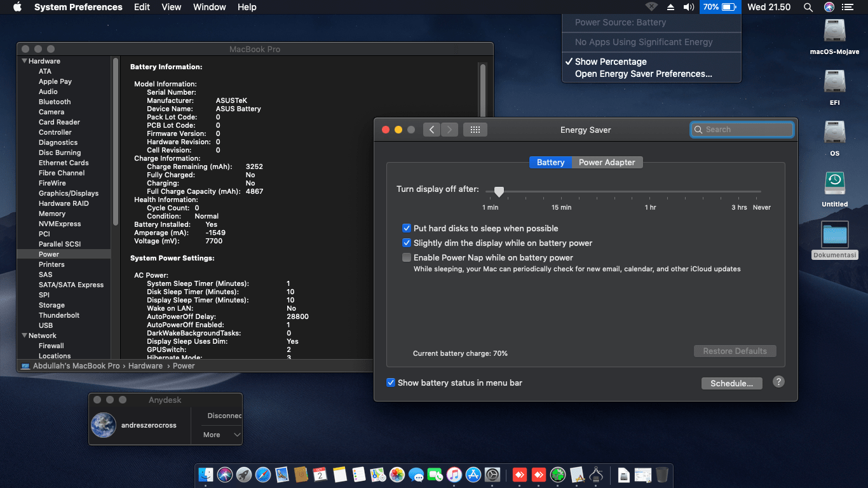The image size is (868, 488).
Task: Switch to the Power Adapter tab
Action: 607,162
